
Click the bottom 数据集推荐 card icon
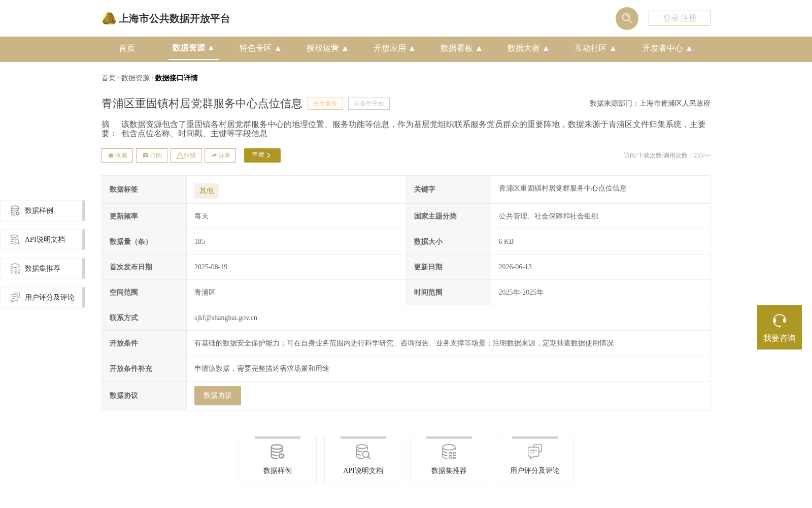click(x=449, y=452)
